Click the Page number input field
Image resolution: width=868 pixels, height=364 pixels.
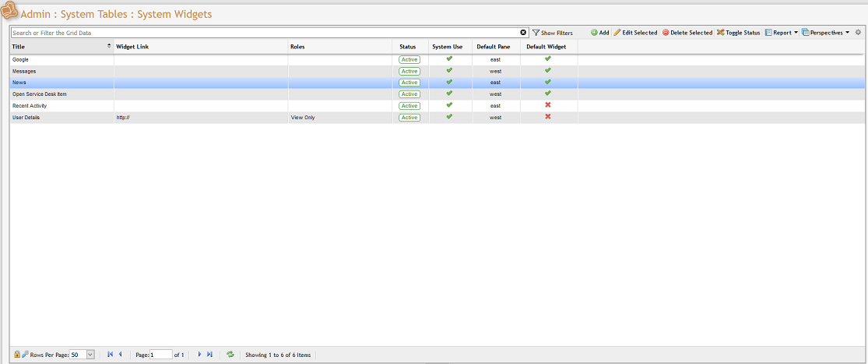tap(161, 355)
